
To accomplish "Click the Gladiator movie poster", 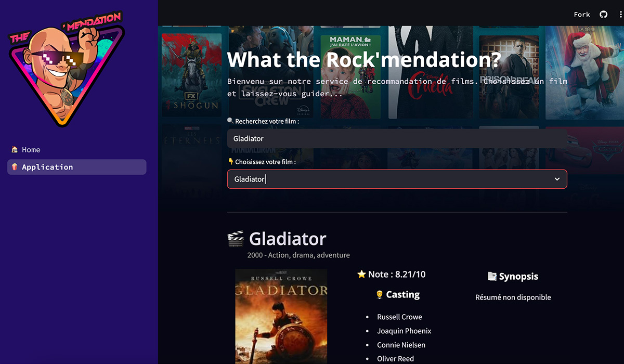I will 281,316.
